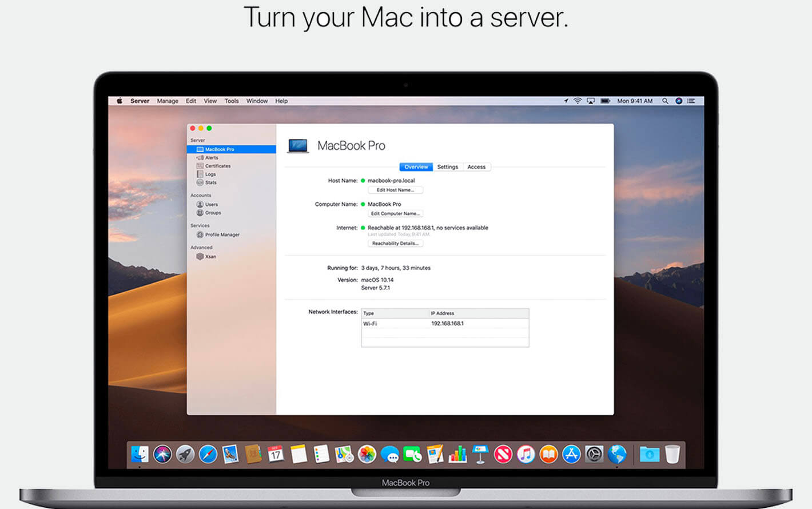Click the Wi-Fi status icon
The height and width of the screenshot is (509, 812).
click(x=578, y=101)
